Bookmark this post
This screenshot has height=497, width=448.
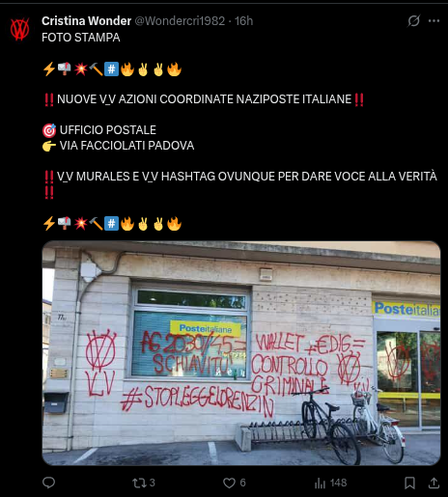click(x=409, y=483)
